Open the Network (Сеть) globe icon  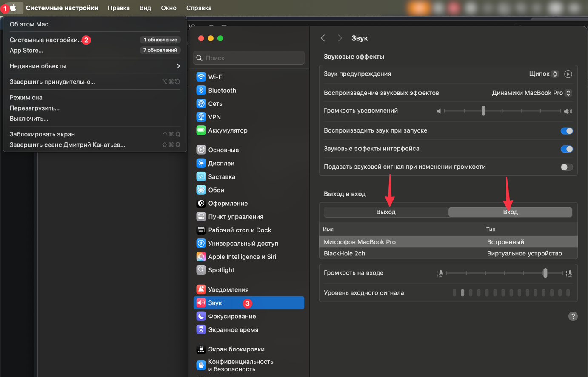pyautogui.click(x=201, y=104)
